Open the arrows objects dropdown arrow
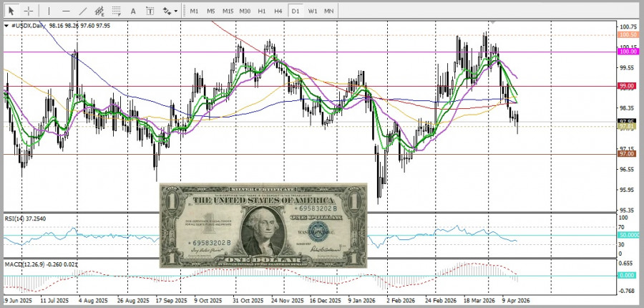 coord(176,11)
